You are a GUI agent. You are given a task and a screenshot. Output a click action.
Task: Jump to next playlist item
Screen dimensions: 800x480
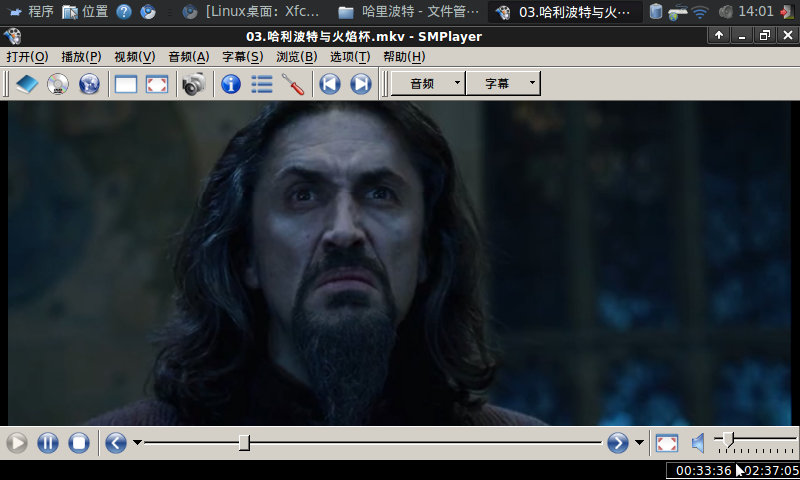coord(361,84)
